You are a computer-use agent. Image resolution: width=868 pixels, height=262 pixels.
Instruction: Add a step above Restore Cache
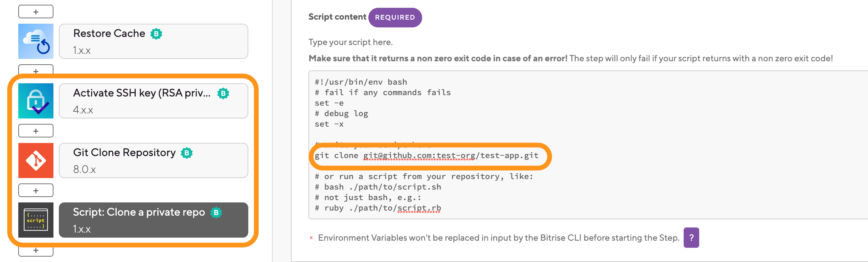point(36,12)
